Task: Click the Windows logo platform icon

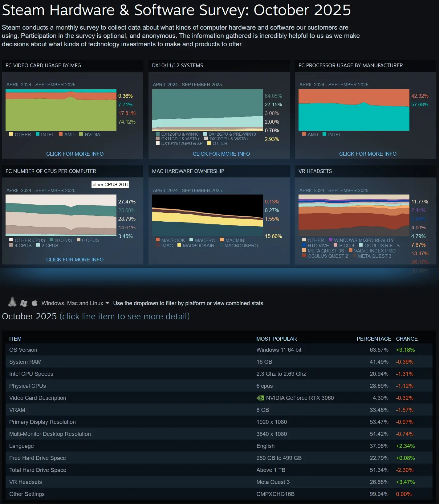Action: coord(24,303)
